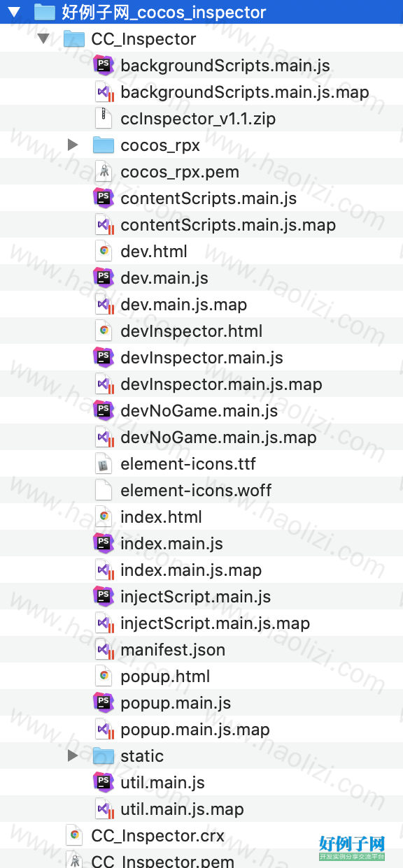The height and width of the screenshot is (868, 403).
Task: Select the file name dev.main.js.map
Action: [x=184, y=305]
